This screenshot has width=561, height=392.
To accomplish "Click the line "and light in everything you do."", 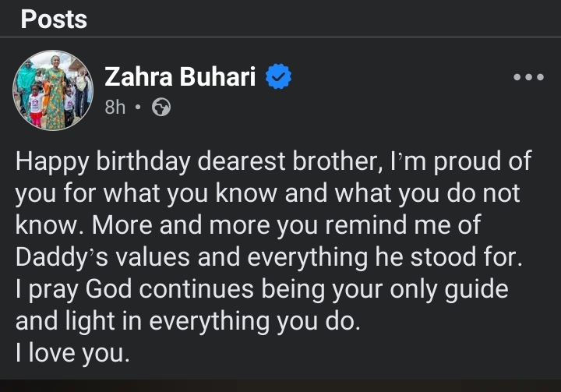I will 188,322.
